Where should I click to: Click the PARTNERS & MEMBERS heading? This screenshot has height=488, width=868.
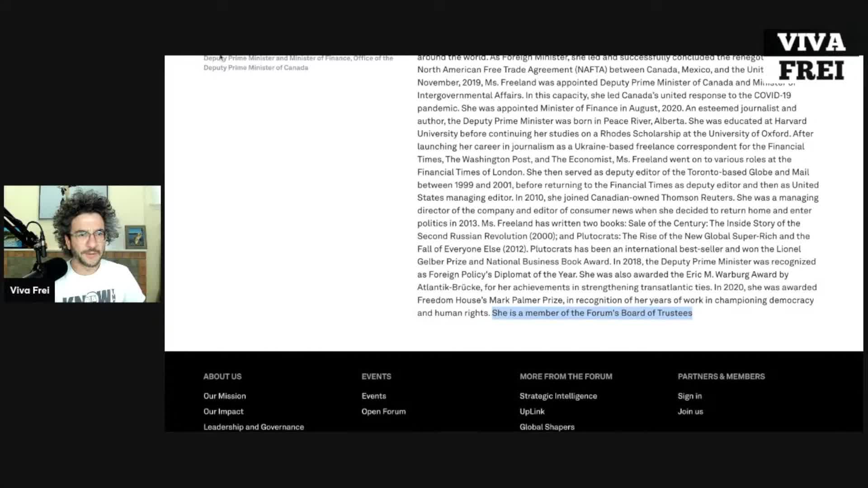pos(721,376)
